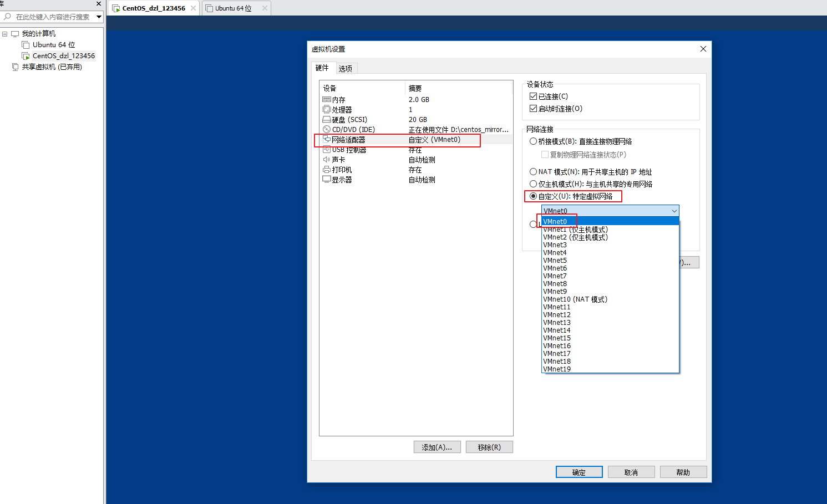The width and height of the screenshot is (827, 504).
Task: Choose VMnet15 option in list
Action: point(610,338)
